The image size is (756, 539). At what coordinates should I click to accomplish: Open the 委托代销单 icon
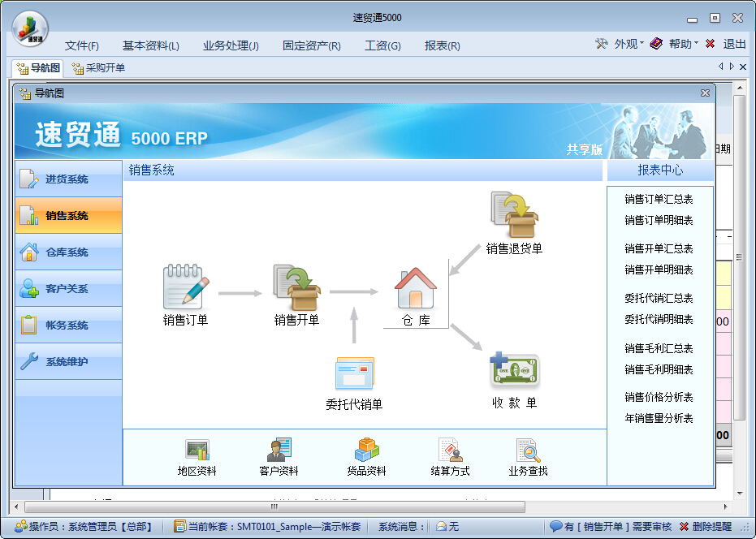354,373
